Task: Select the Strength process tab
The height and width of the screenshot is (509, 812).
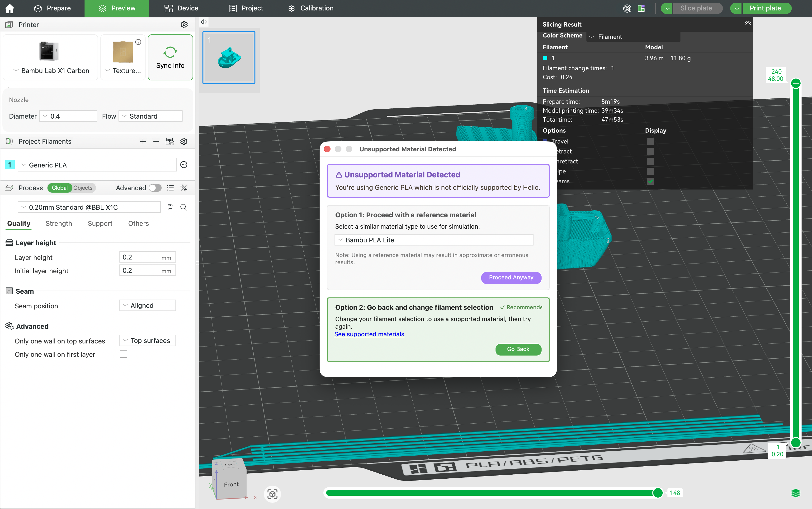Action: (59, 223)
